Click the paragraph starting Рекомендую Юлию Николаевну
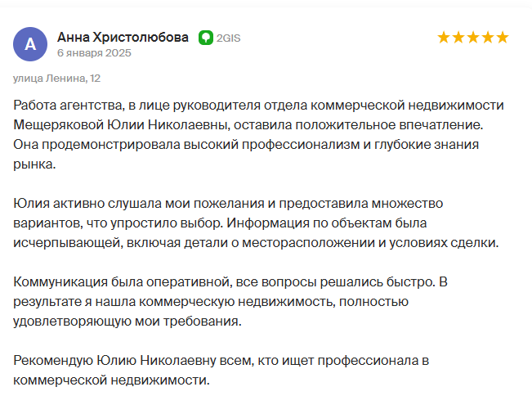 point(221,370)
